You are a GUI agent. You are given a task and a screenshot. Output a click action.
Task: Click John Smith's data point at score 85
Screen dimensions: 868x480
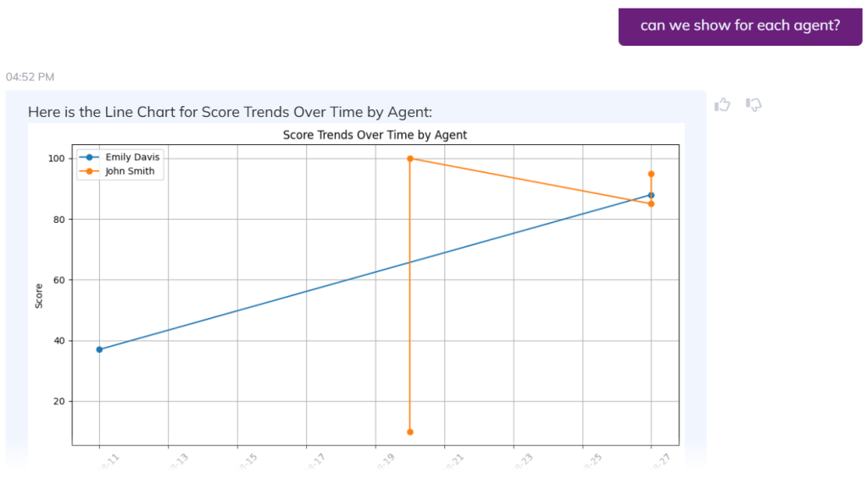click(651, 204)
